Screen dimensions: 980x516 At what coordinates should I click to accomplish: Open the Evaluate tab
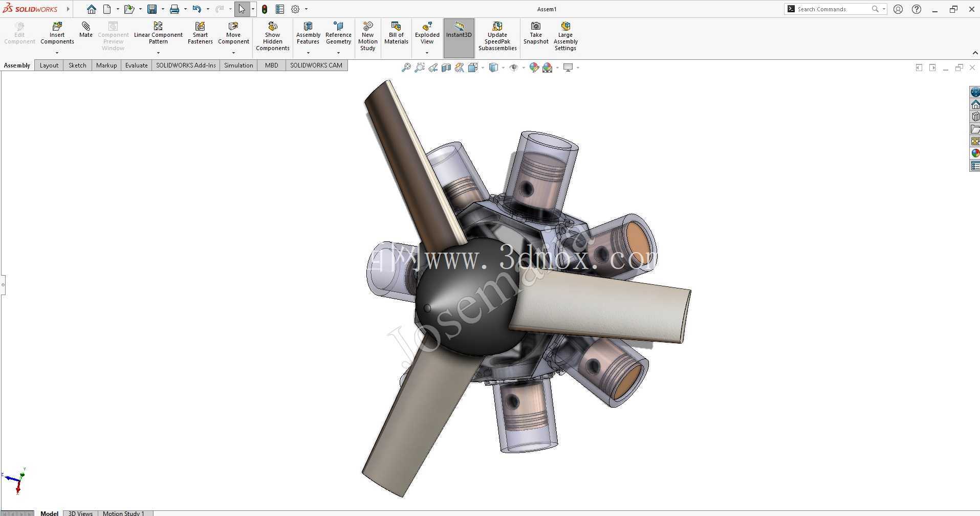137,65
